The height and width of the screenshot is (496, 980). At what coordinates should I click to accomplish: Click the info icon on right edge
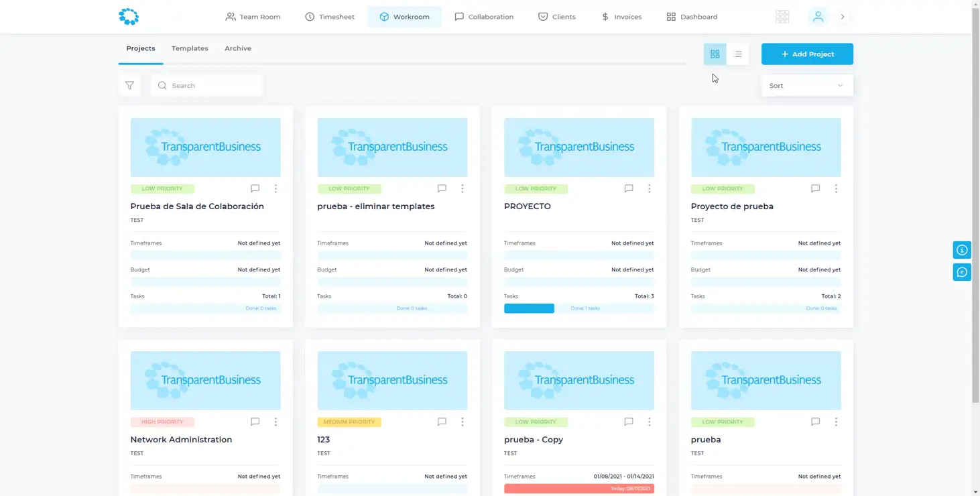[x=962, y=250]
